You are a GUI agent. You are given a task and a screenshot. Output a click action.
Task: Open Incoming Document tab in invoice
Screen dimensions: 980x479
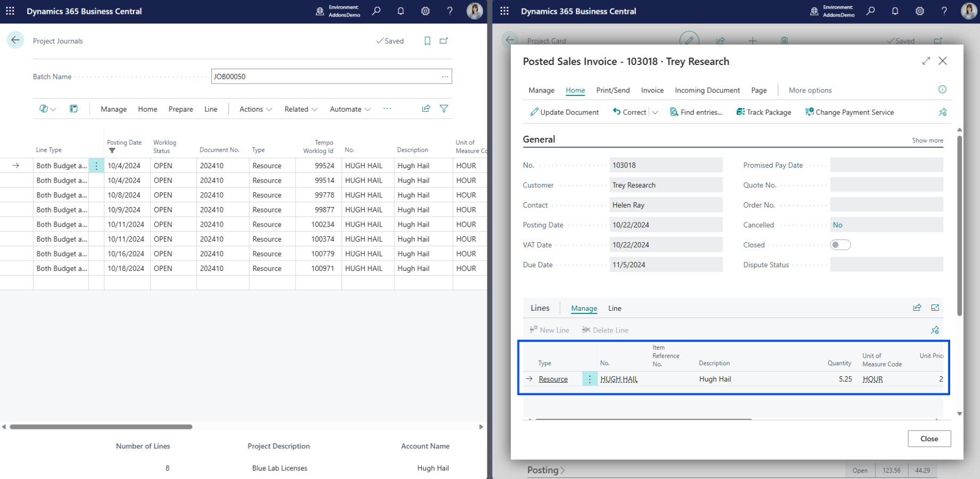click(707, 90)
